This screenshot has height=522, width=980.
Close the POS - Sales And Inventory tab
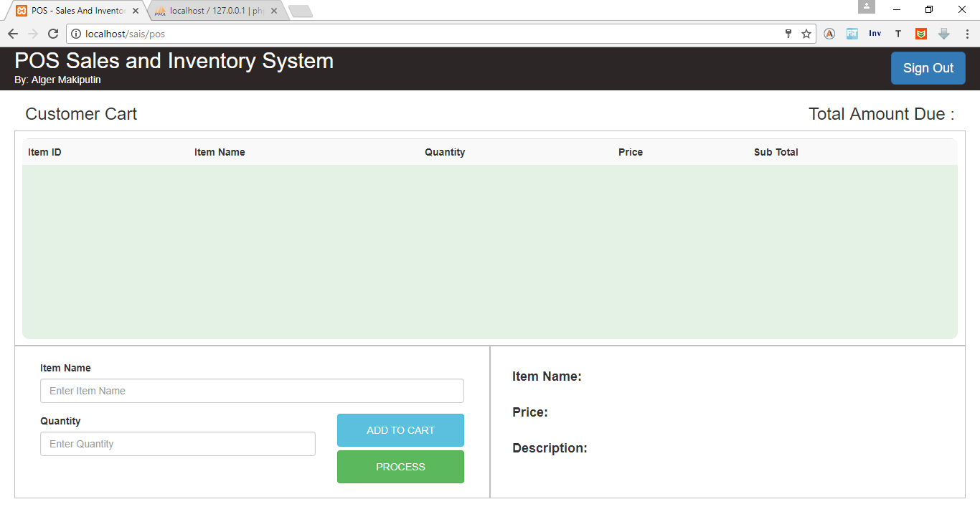point(136,11)
